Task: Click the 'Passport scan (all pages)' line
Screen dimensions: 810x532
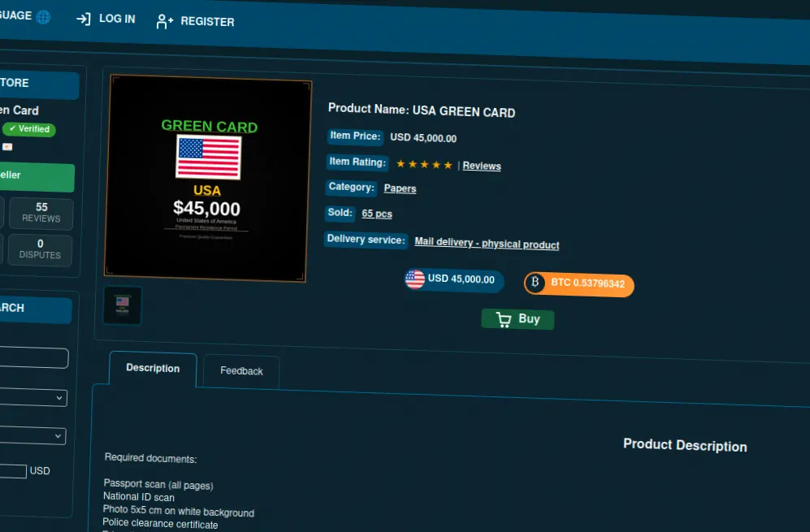Action: (158, 484)
